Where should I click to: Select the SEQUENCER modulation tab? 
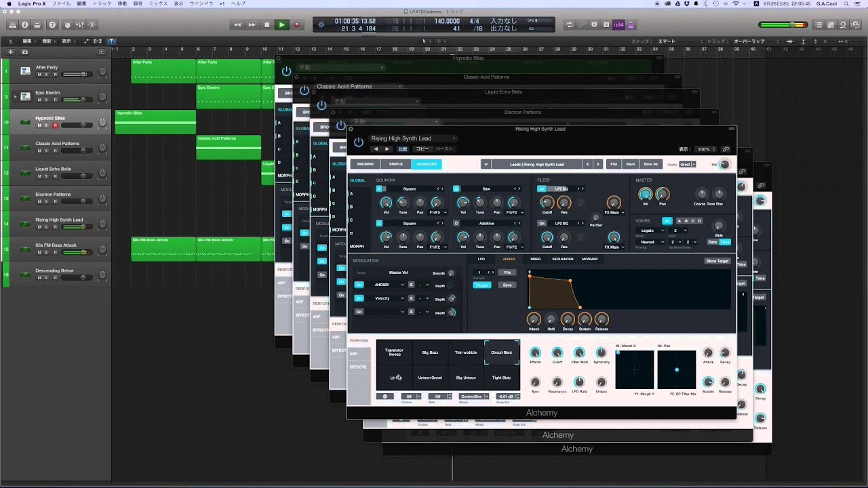[562, 259]
